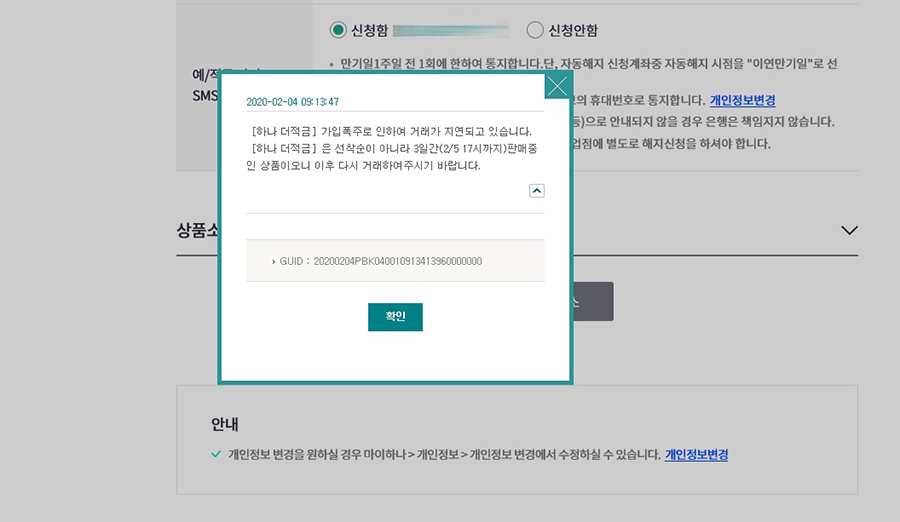Select the 신청함 radio button

338,30
